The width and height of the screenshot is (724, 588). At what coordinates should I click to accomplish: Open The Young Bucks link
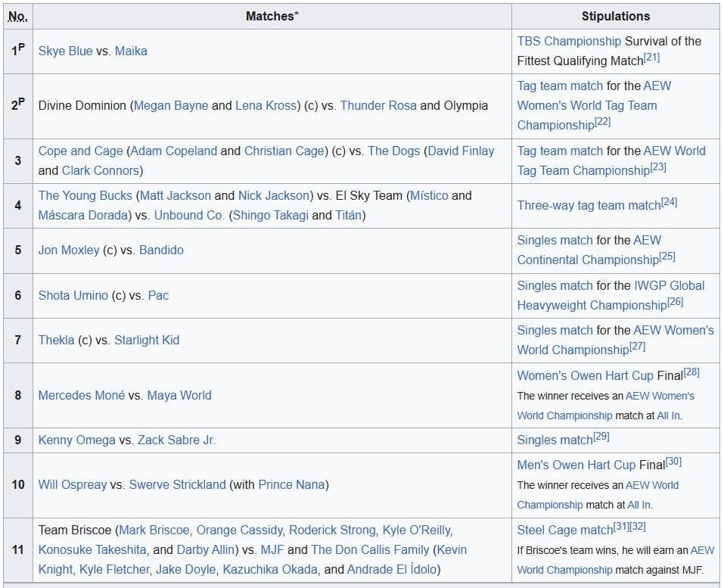(85, 196)
